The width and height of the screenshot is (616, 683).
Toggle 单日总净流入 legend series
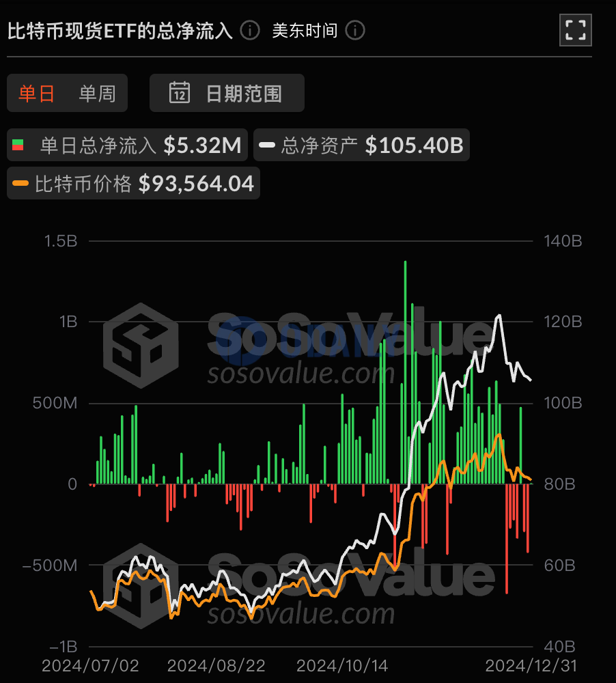pyautogui.click(x=127, y=145)
